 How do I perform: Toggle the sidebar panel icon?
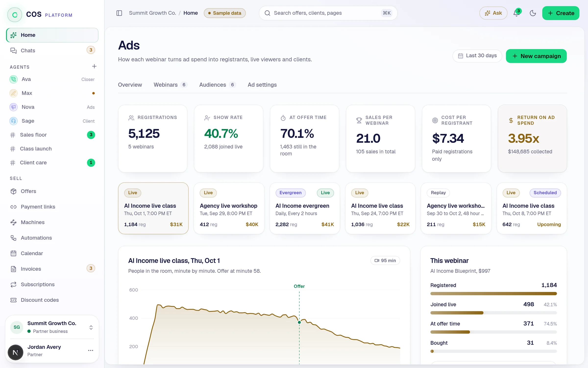pyautogui.click(x=119, y=13)
